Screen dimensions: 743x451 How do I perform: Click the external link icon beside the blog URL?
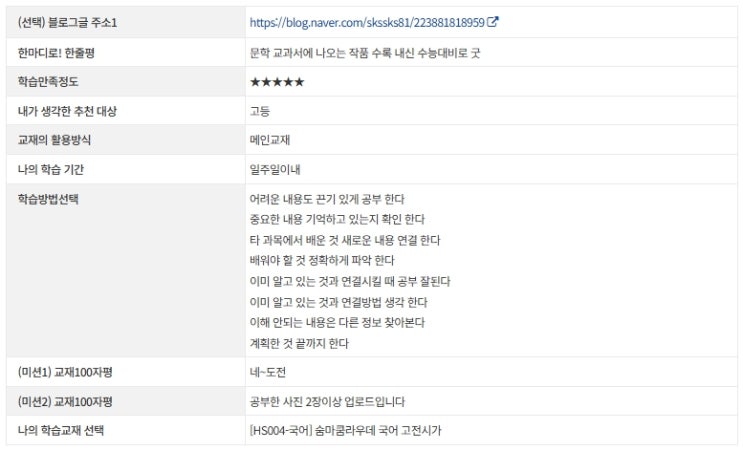493,22
